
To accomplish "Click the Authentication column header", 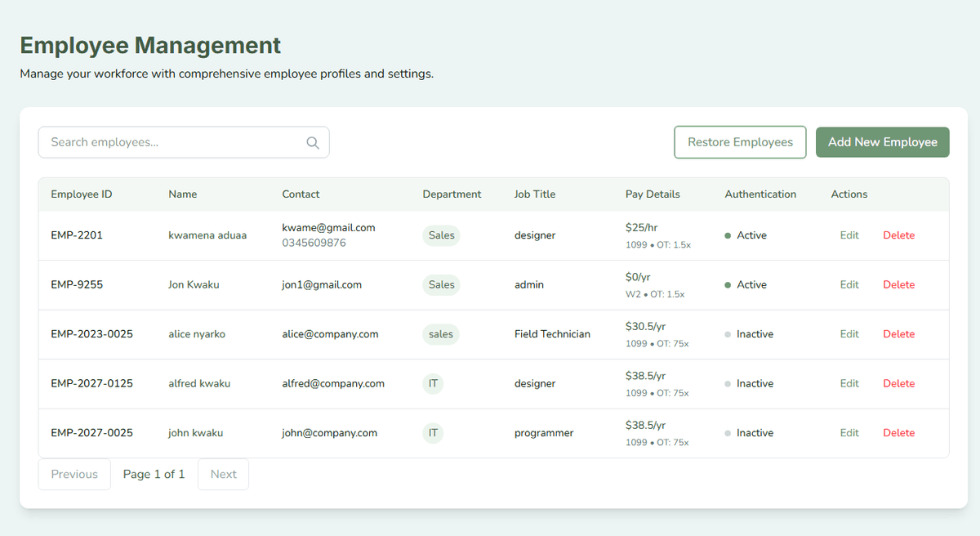I will tap(760, 194).
